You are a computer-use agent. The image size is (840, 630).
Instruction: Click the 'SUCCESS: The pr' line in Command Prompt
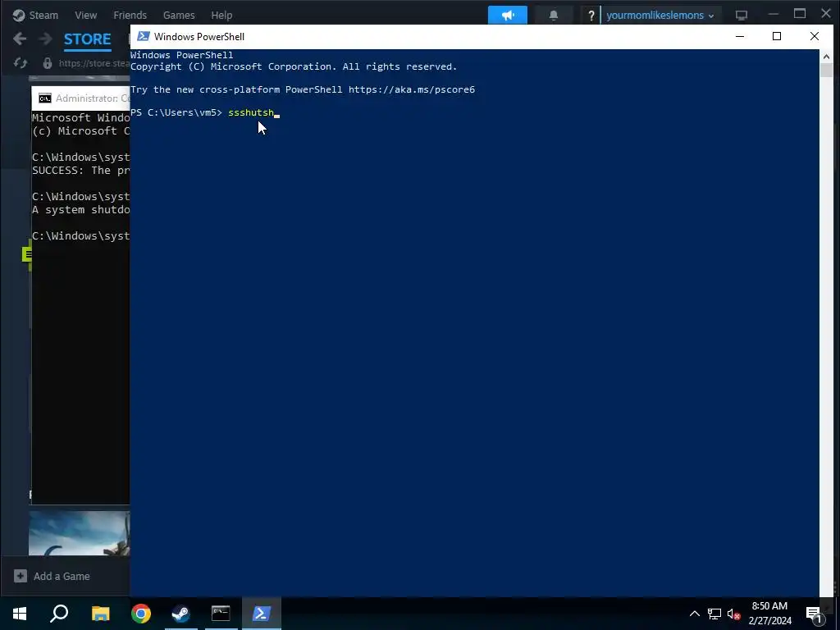(x=81, y=171)
